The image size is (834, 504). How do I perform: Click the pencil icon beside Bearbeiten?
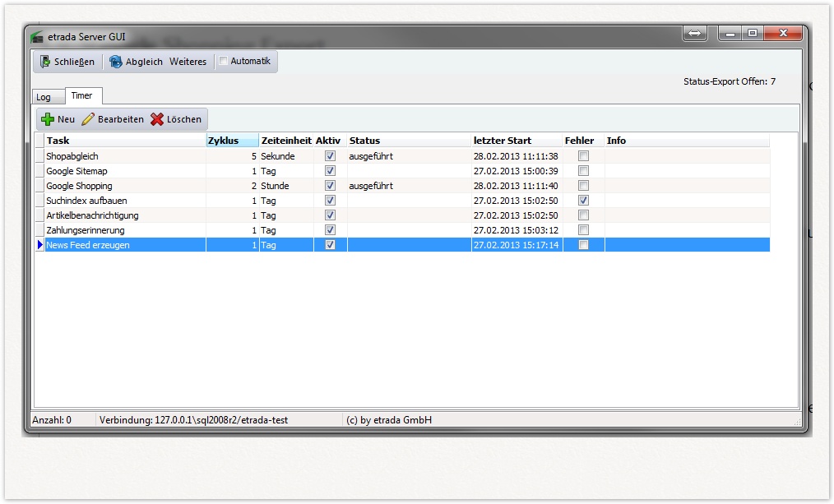[87, 118]
